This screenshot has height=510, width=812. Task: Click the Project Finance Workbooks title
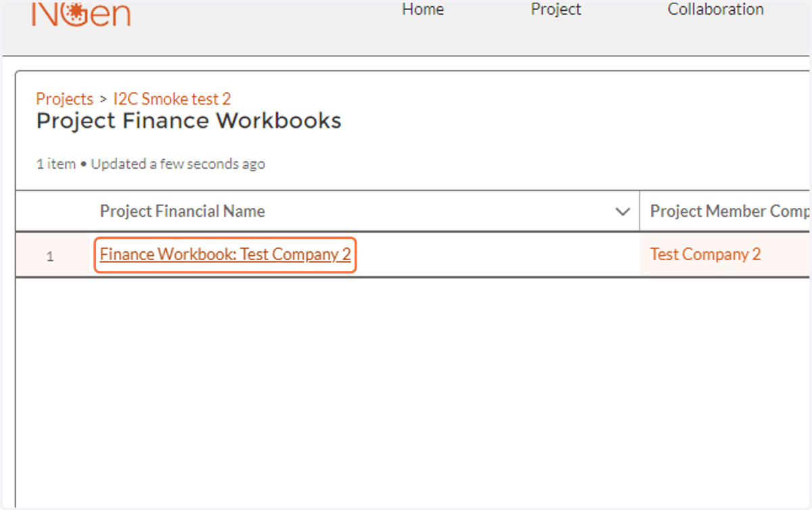[189, 121]
